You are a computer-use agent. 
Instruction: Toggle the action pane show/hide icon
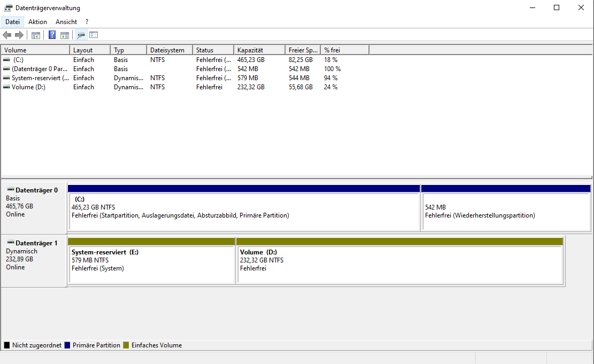pyautogui.click(x=65, y=35)
